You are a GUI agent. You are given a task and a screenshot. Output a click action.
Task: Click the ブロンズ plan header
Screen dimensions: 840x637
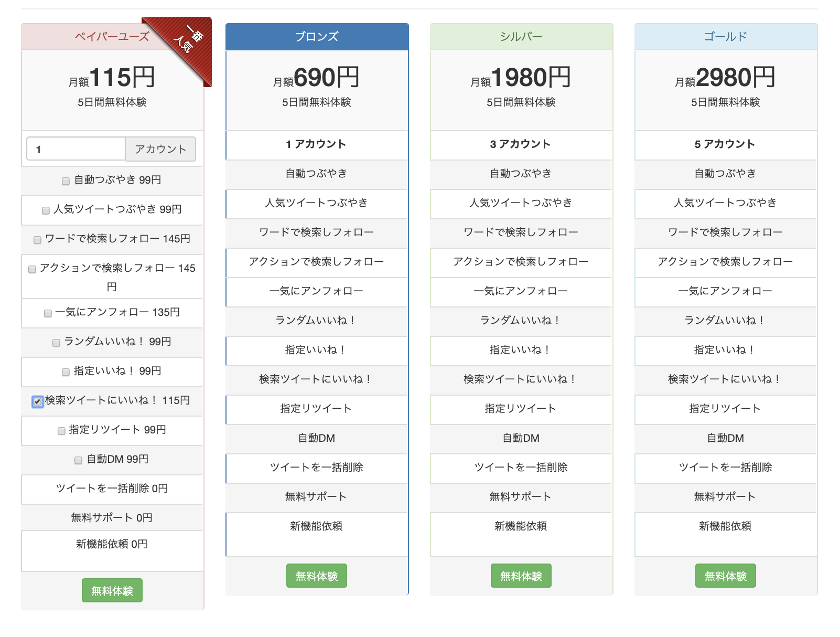pos(317,37)
